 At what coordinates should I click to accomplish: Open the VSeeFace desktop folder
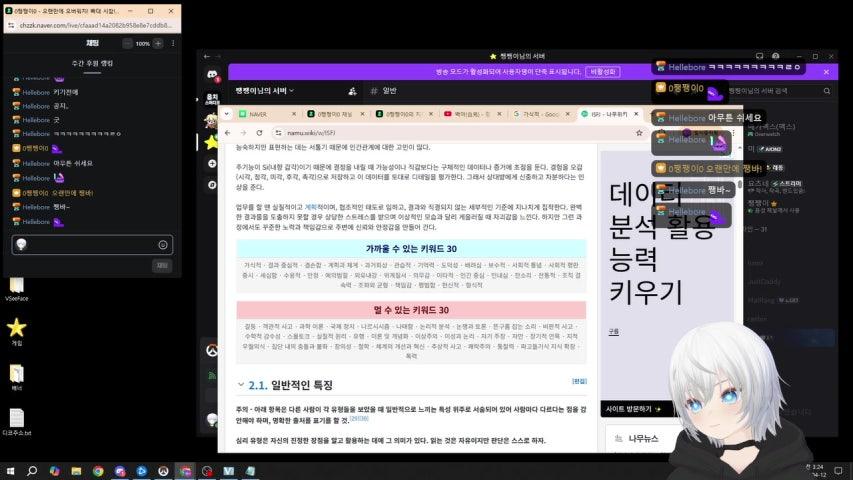click(16, 283)
